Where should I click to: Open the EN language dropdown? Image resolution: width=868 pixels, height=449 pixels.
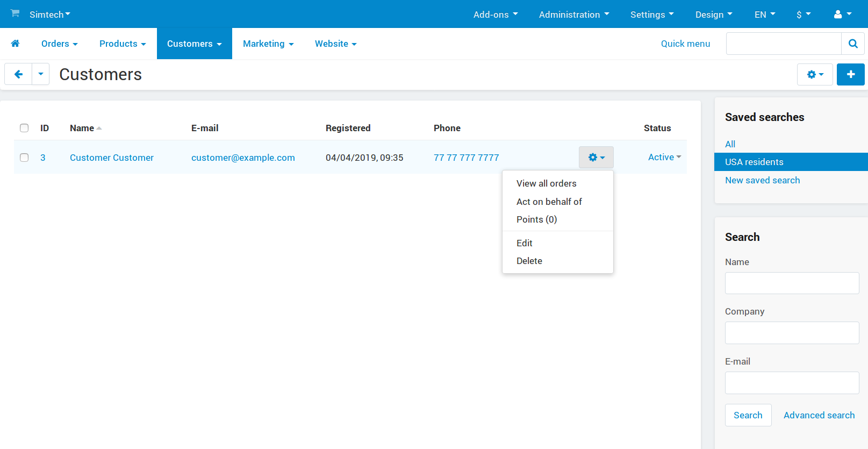click(x=765, y=15)
